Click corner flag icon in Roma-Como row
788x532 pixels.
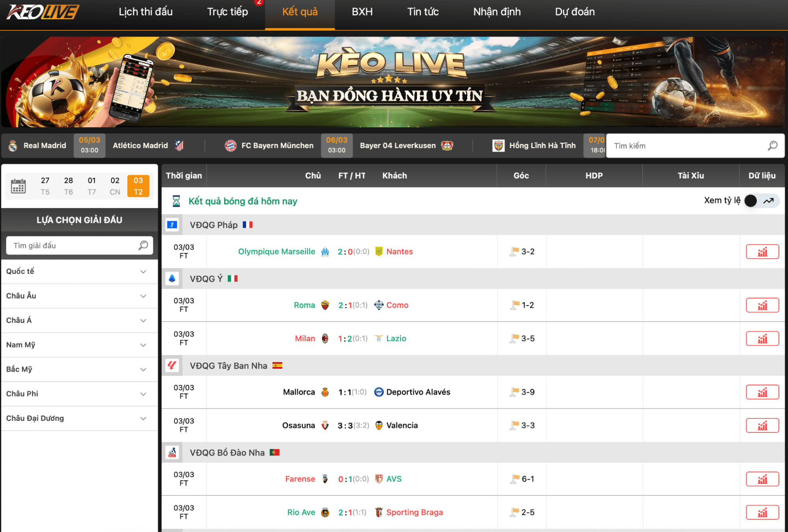[515, 305]
